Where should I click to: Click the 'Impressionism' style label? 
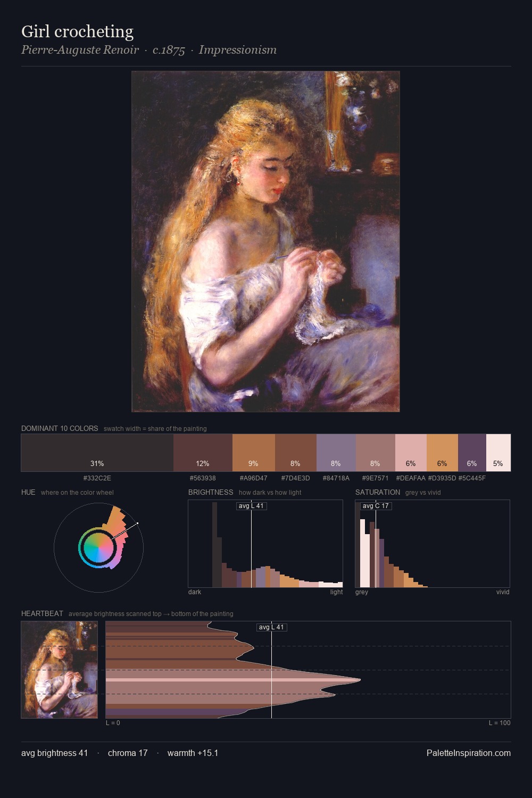(238, 50)
